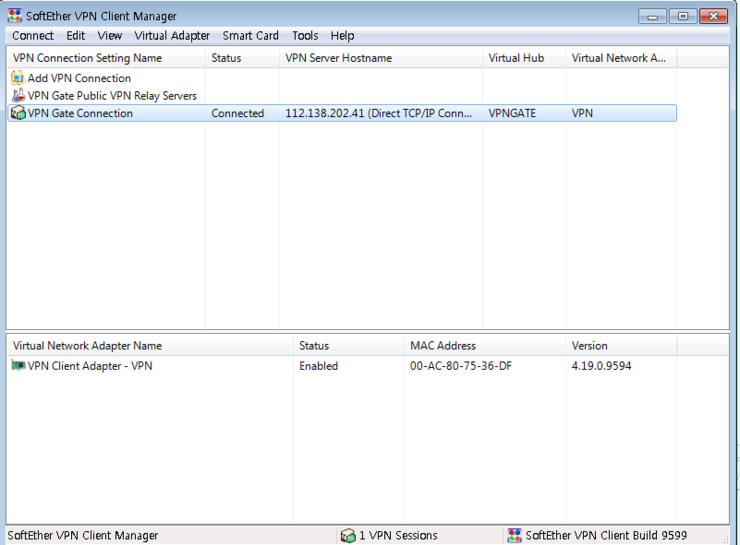Click SoftEther VPN Client Build 9599 text
This screenshot has height=545, width=740.
[606, 536]
